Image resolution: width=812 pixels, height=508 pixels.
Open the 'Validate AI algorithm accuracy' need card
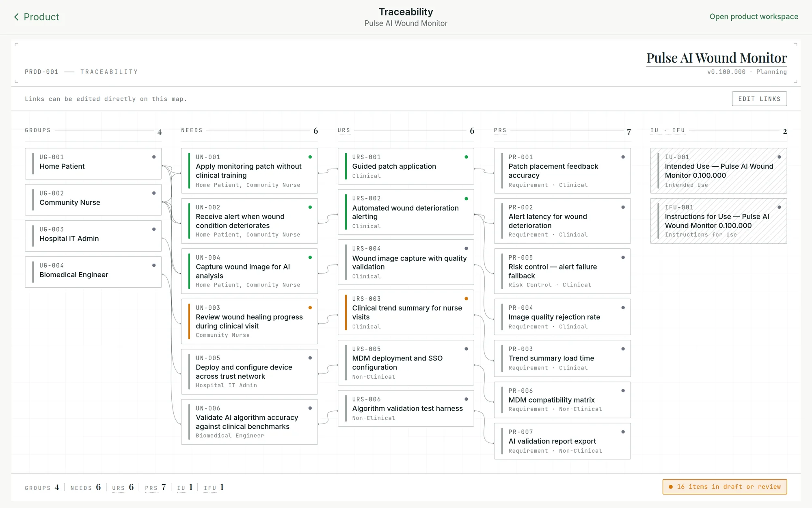pyautogui.click(x=249, y=422)
